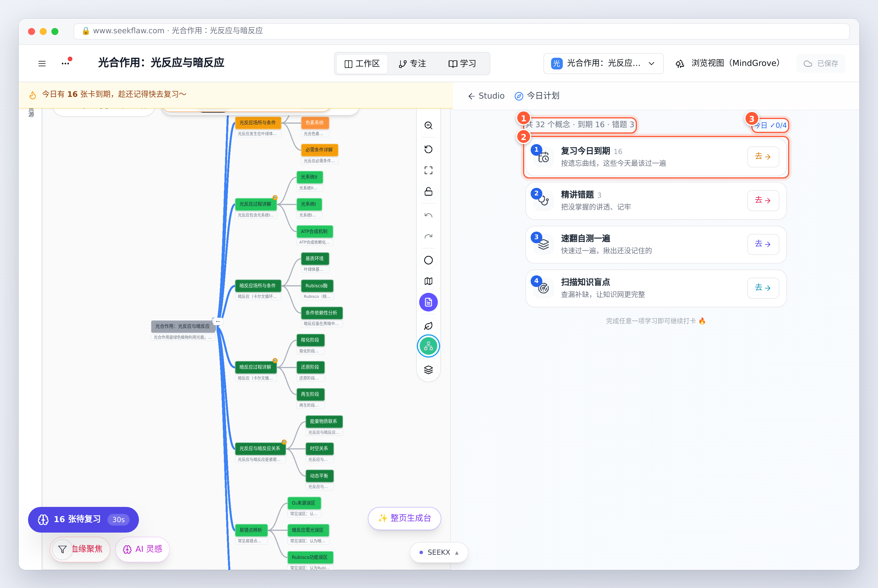
Task: Switch to the 工作区 tab
Action: point(362,64)
